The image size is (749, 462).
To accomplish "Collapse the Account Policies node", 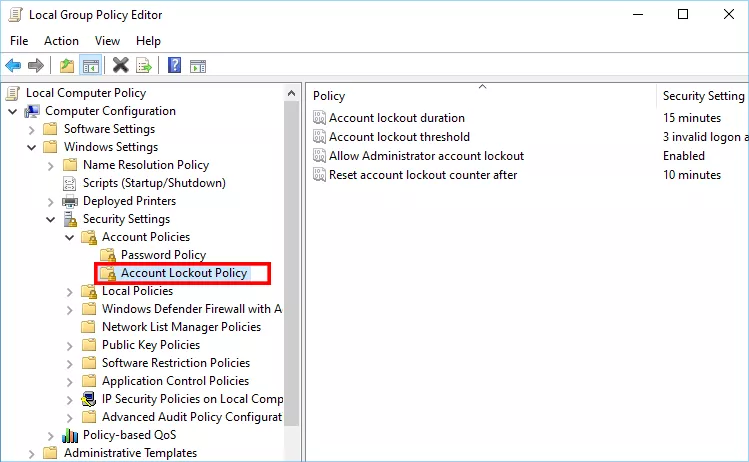I will pyautogui.click(x=70, y=237).
